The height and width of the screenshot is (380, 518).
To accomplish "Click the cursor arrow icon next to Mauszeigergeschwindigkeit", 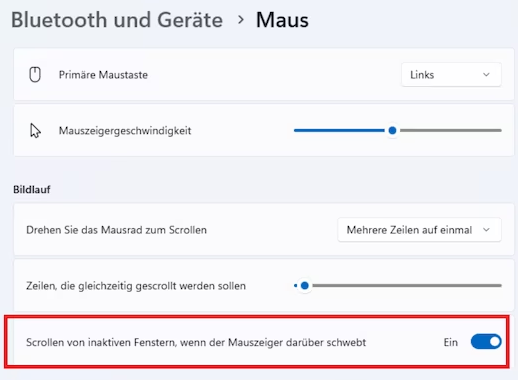I will [x=35, y=131].
